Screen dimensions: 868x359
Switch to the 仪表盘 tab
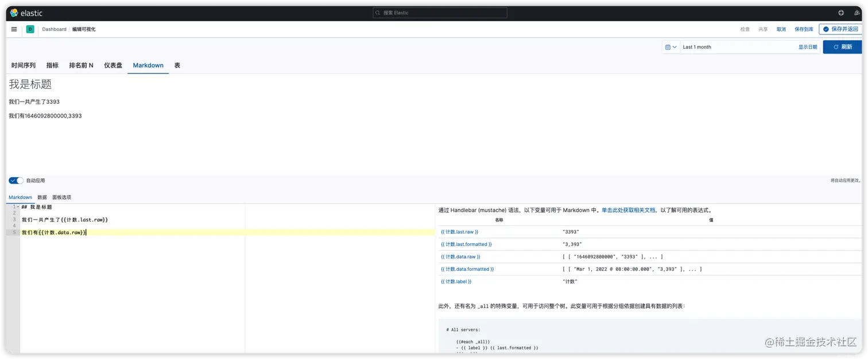(113, 65)
